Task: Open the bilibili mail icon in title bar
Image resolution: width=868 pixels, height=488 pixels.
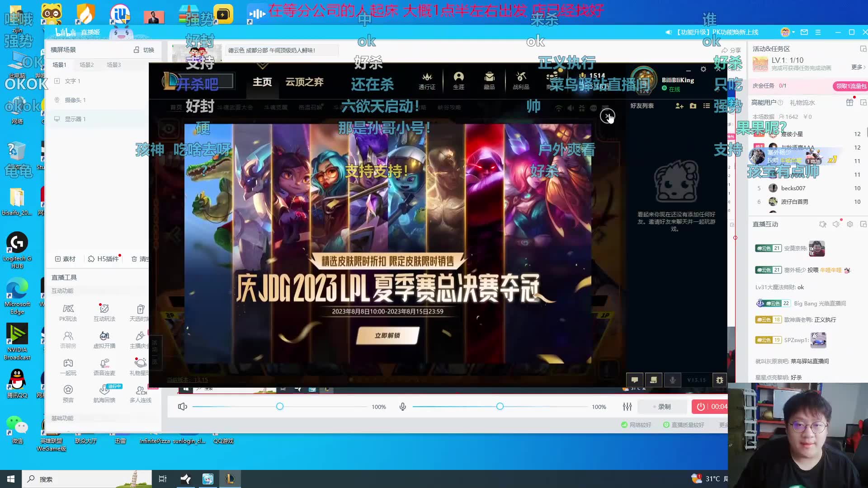Action: 804,32
